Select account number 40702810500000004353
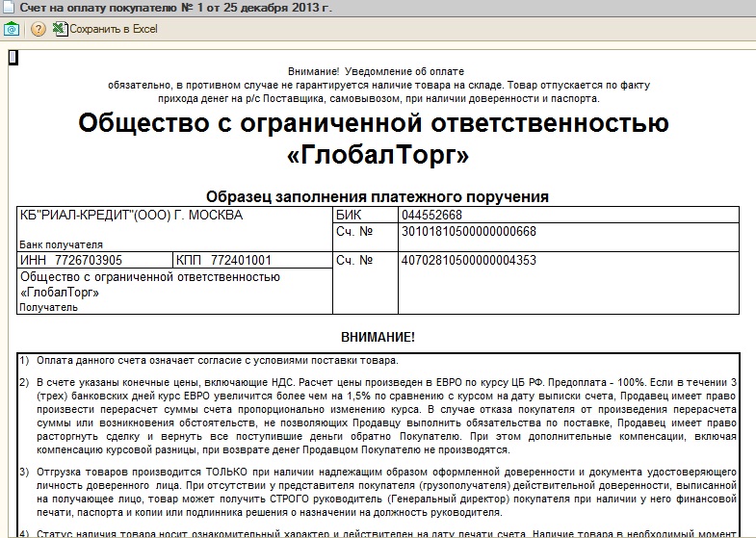 point(469,261)
